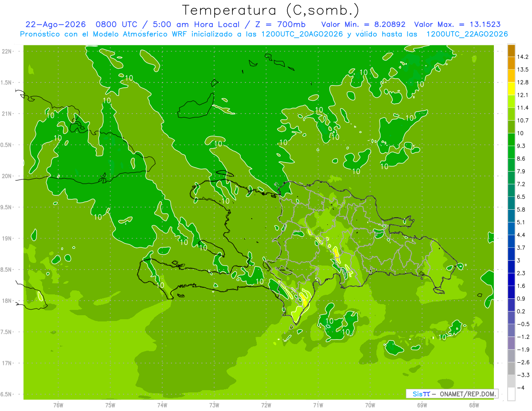
Task: Select the valid-until stamp '1200UTC_22AGO2026'
Action: click(x=467, y=34)
